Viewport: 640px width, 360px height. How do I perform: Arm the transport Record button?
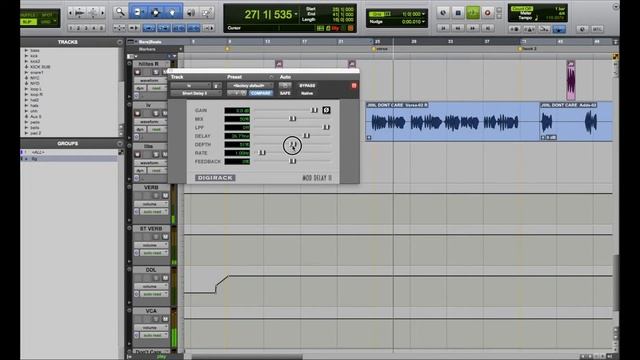tap(487, 13)
